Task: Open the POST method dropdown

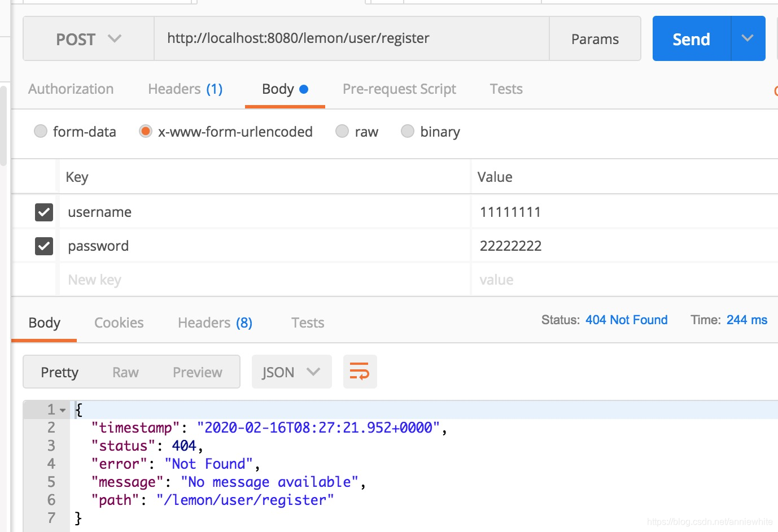Action: point(89,39)
